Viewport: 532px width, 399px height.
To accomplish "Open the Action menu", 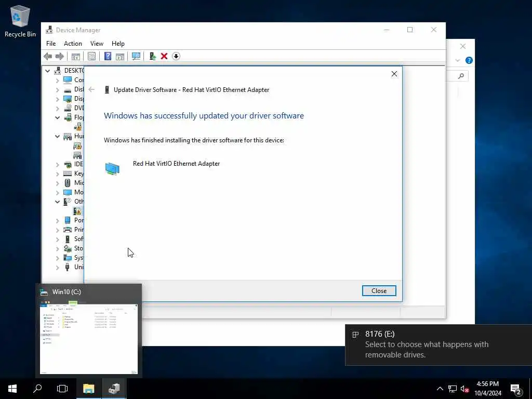I will click(73, 44).
